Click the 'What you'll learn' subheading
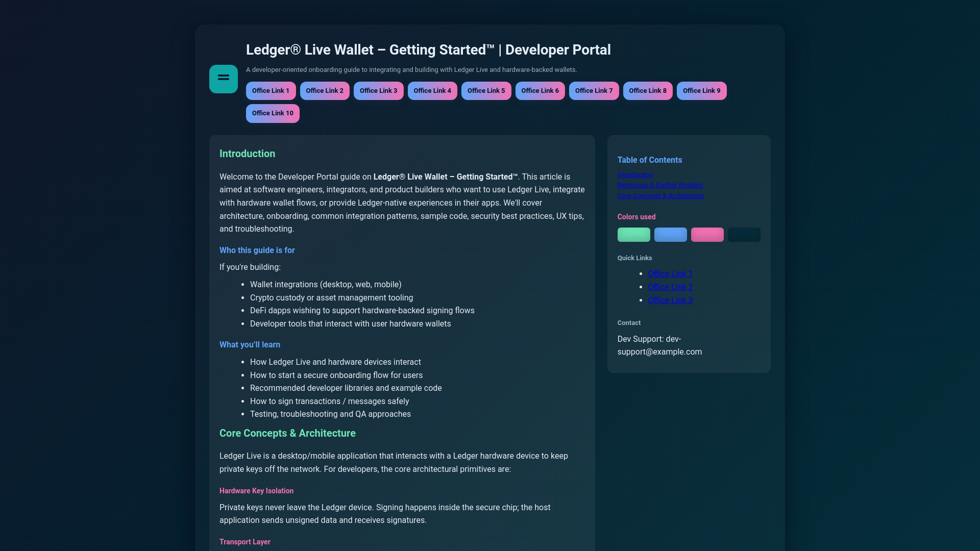Image resolution: width=980 pixels, height=551 pixels. click(250, 345)
